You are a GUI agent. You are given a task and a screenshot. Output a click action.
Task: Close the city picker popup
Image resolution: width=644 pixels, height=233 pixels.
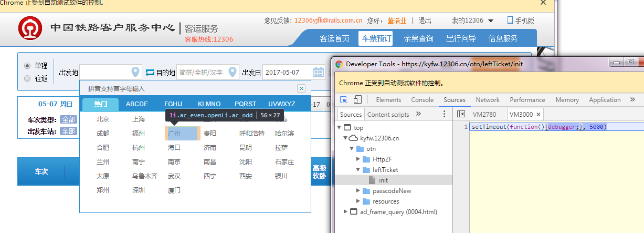[301, 88]
